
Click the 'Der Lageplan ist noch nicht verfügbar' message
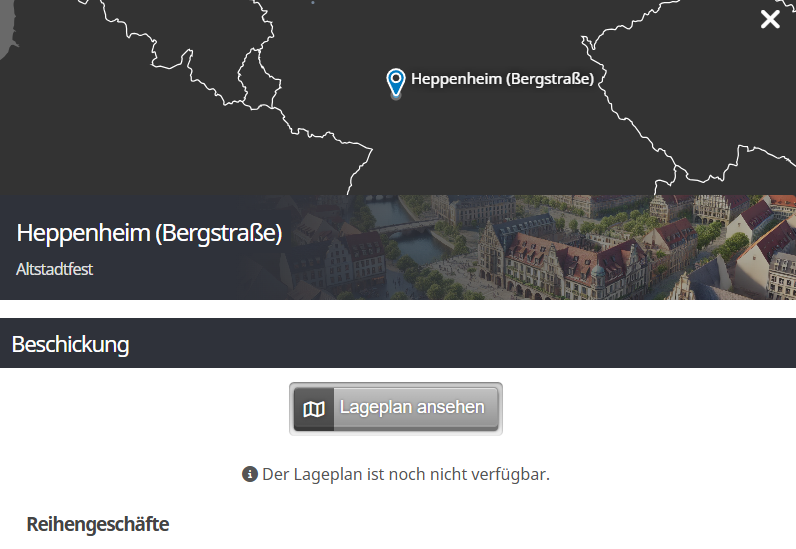coord(405,473)
